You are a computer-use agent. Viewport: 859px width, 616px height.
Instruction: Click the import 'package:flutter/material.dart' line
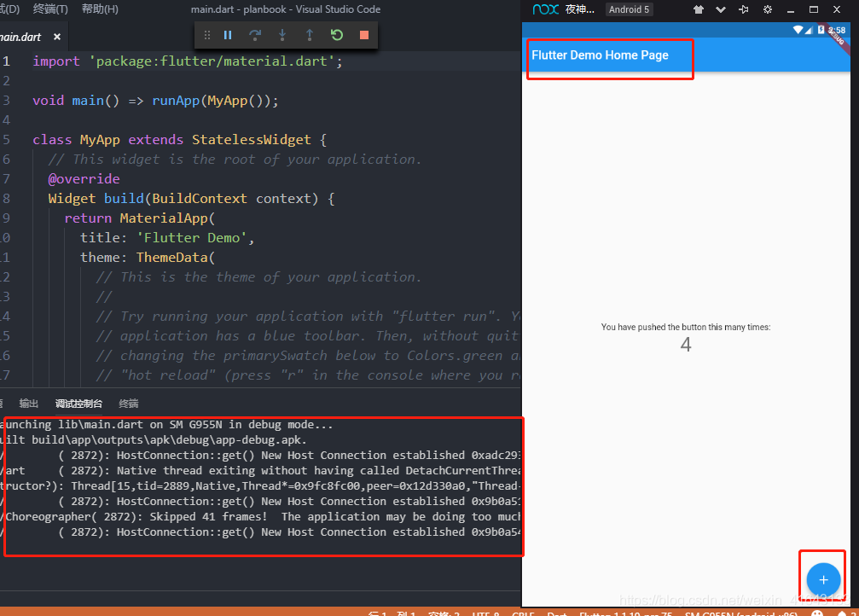click(188, 61)
